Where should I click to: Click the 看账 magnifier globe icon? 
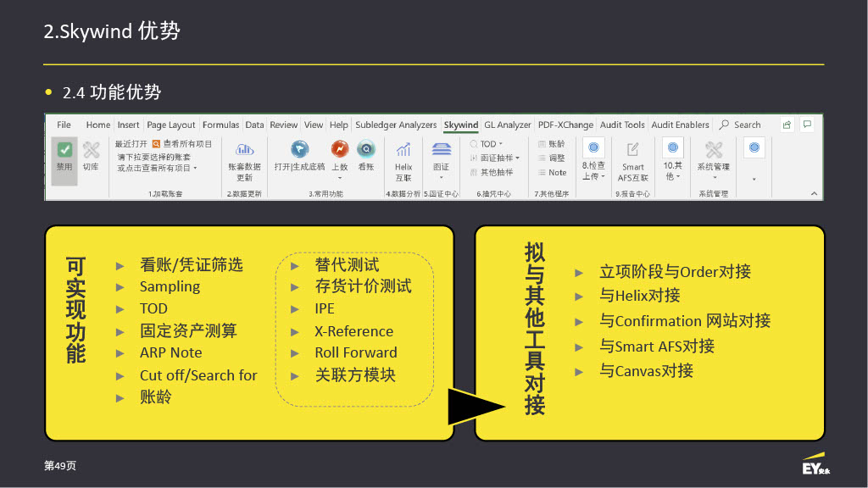366,149
